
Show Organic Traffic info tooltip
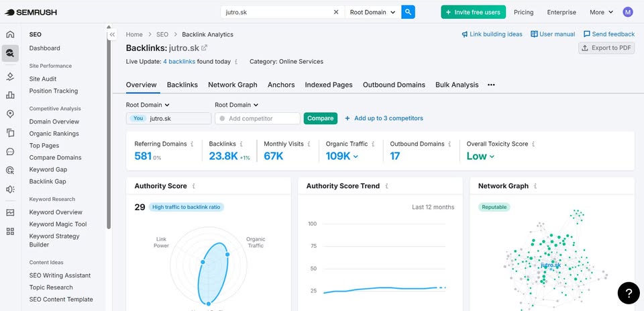(x=373, y=144)
